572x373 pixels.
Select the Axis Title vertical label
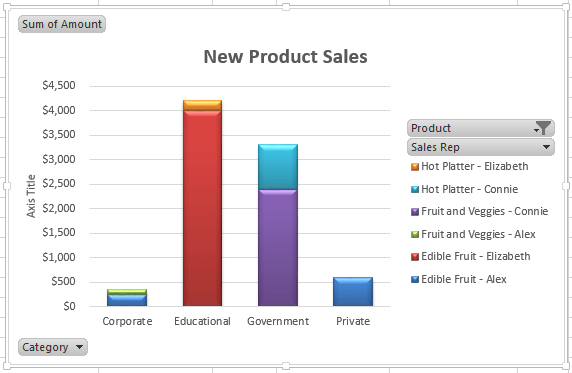coord(31,196)
